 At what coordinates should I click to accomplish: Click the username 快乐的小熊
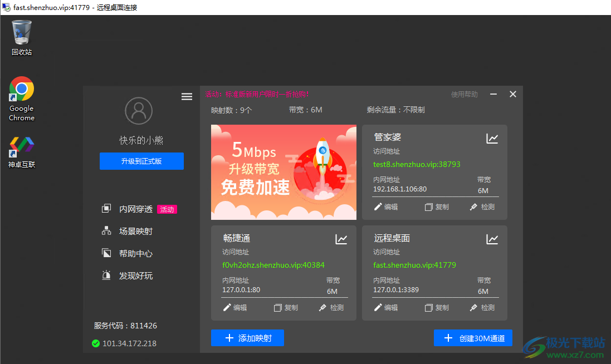(x=141, y=140)
